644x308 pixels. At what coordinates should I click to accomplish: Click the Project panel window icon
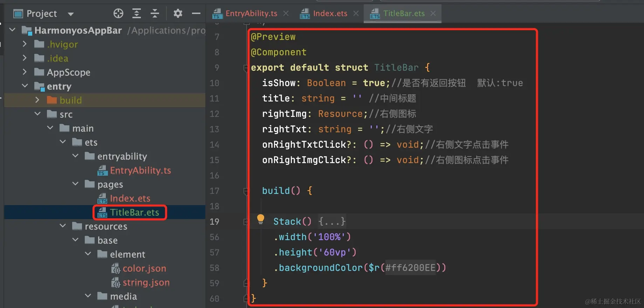tap(18, 14)
